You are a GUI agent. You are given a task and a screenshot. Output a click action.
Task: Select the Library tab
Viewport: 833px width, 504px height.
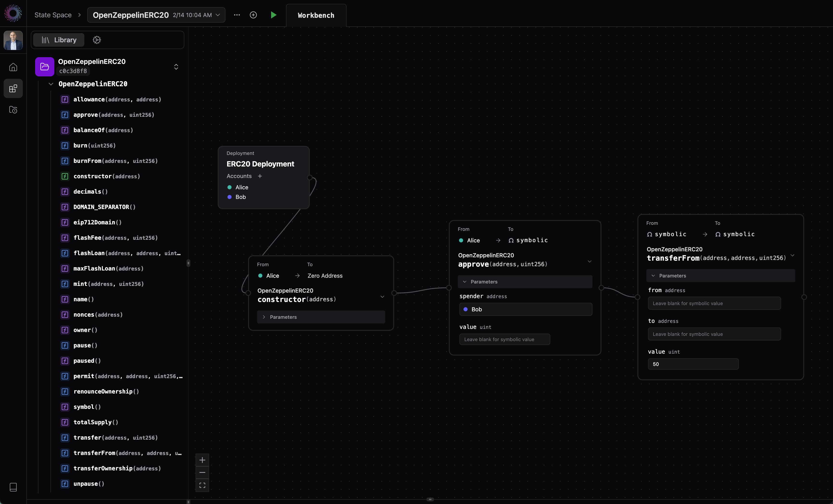(x=59, y=40)
